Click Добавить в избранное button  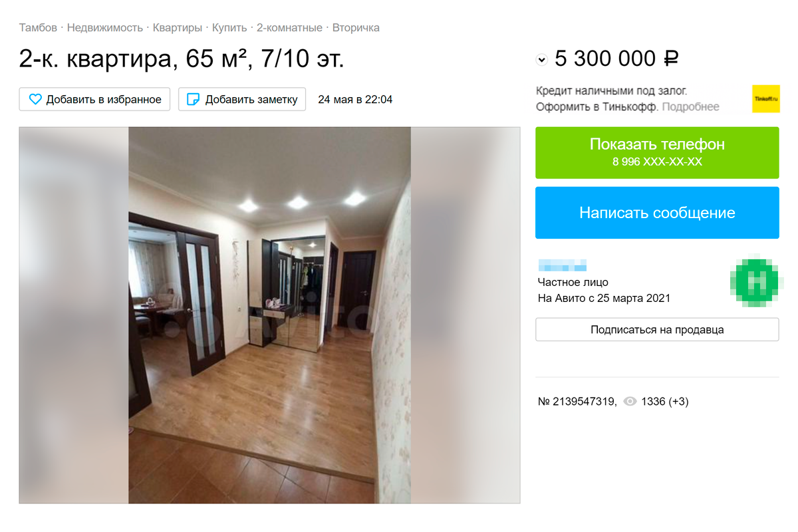pyautogui.click(x=94, y=99)
